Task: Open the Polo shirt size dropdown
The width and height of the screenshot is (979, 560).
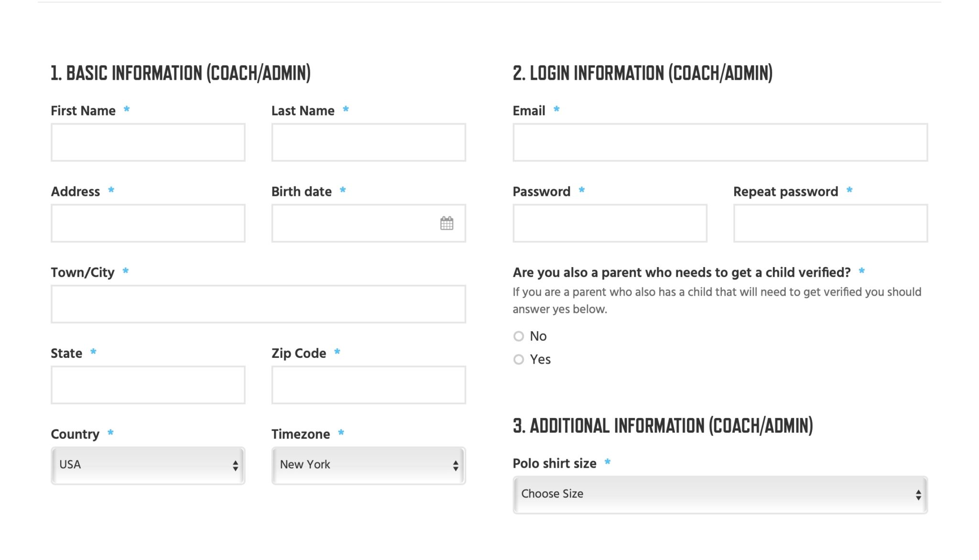Action: pos(720,495)
